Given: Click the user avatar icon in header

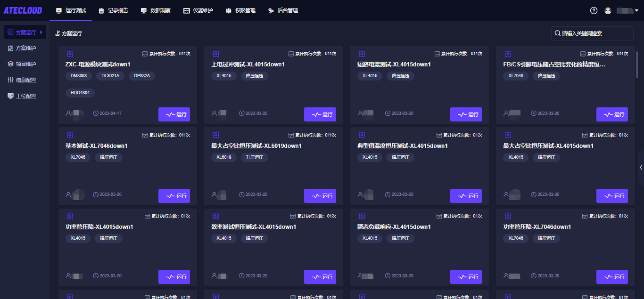Looking at the screenshot, I should click(x=608, y=10).
